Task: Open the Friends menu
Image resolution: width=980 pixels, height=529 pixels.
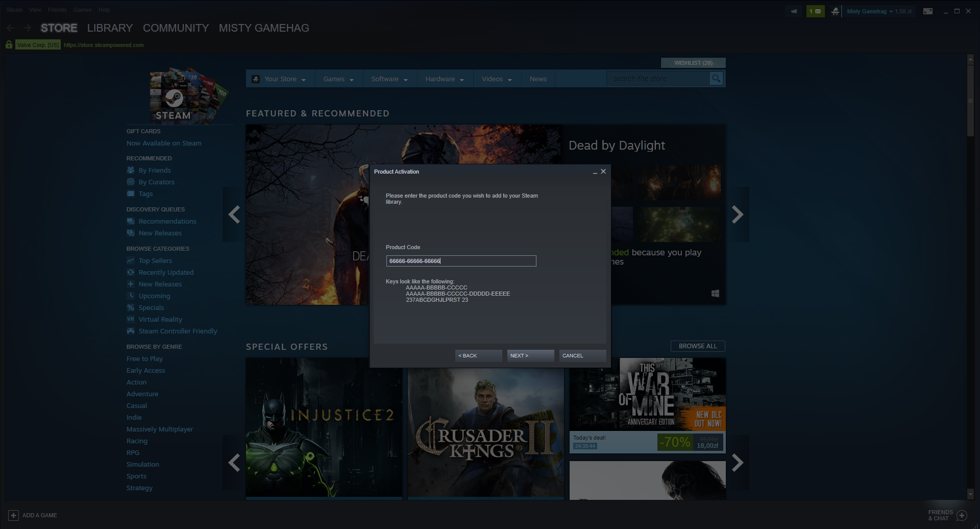Action: pos(57,10)
